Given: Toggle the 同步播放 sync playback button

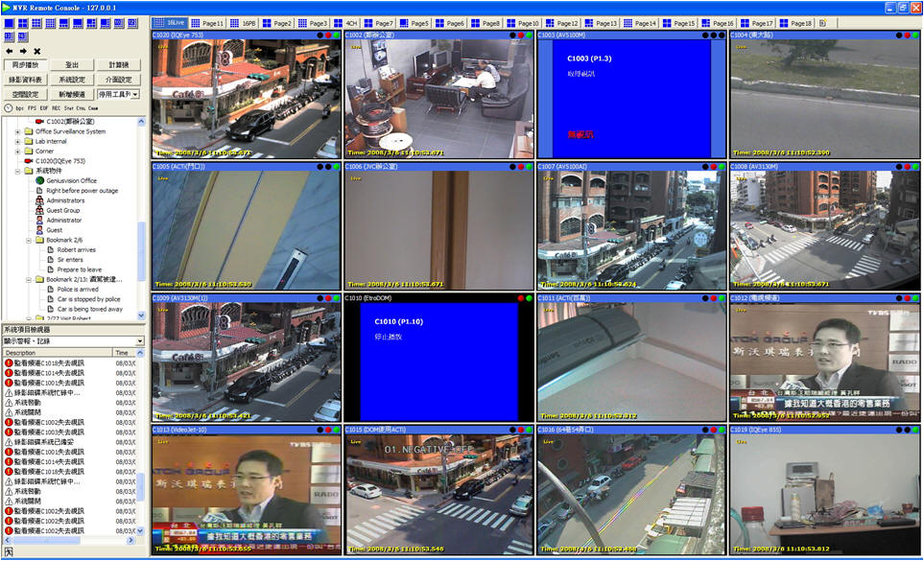Looking at the screenshot, I should click(25, 64).
